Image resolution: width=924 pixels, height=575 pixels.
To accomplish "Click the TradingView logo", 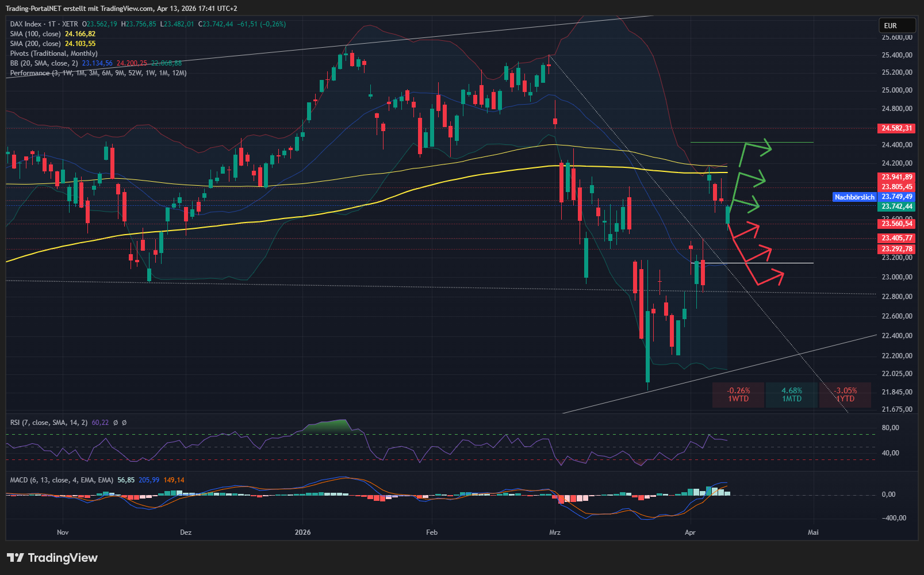I will [52, 558].
